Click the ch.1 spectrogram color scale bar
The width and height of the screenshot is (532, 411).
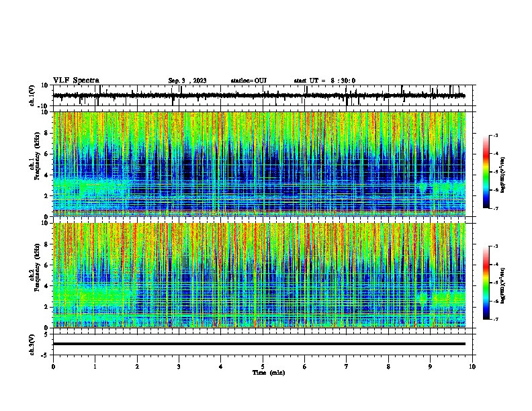click(x=486, y=172)
